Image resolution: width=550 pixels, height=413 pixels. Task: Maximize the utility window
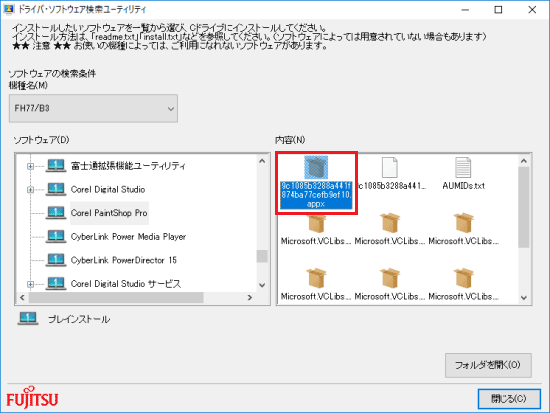point(498,9)
